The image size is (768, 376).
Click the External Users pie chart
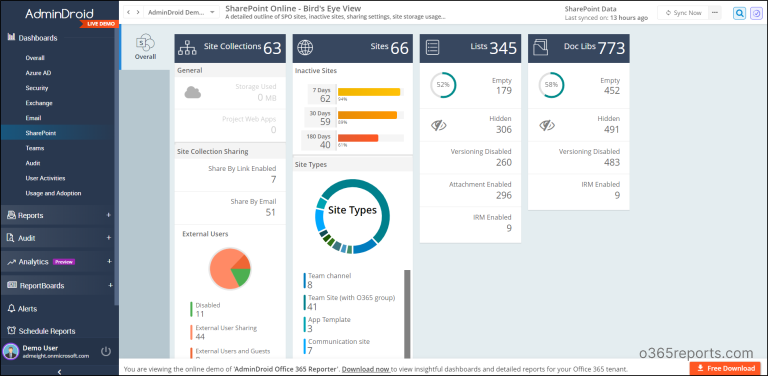click(x=230, y=268)
